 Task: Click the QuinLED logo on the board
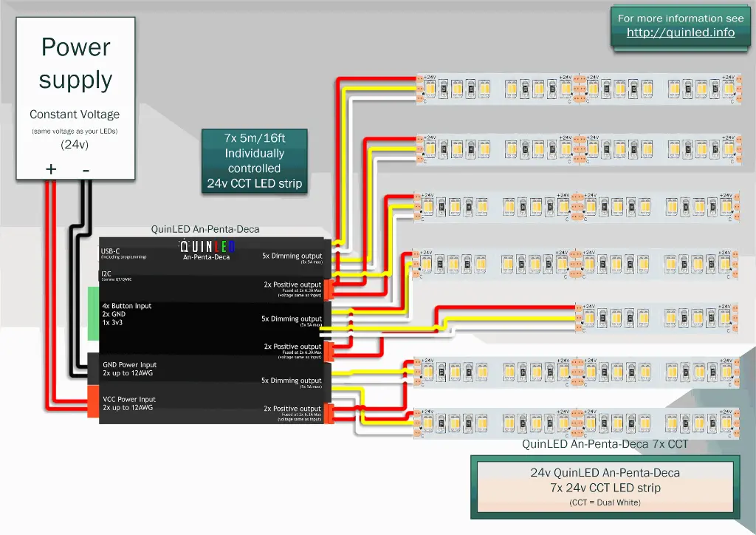(207, 247)
